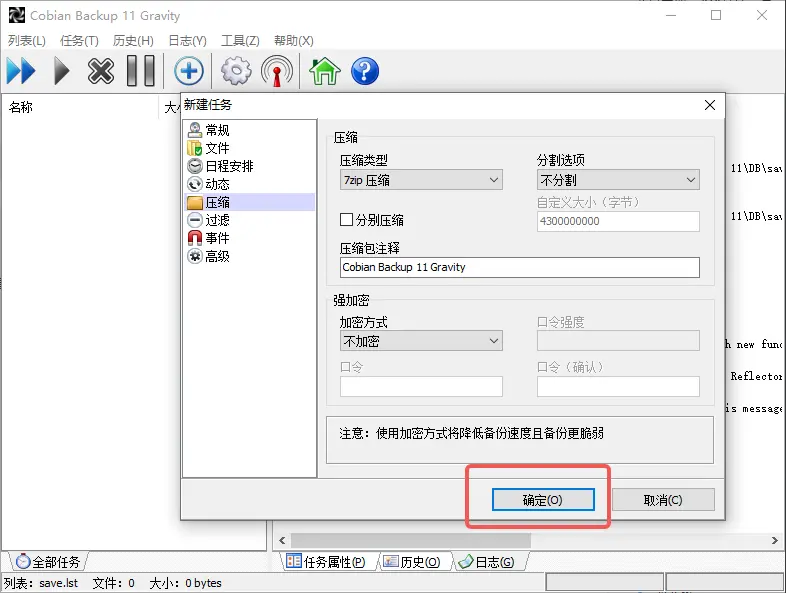Image resolution: width=786 pixels, height=593 pixels.
Task: Open the 过滤 filter page
Action: (x=217, y=220)
